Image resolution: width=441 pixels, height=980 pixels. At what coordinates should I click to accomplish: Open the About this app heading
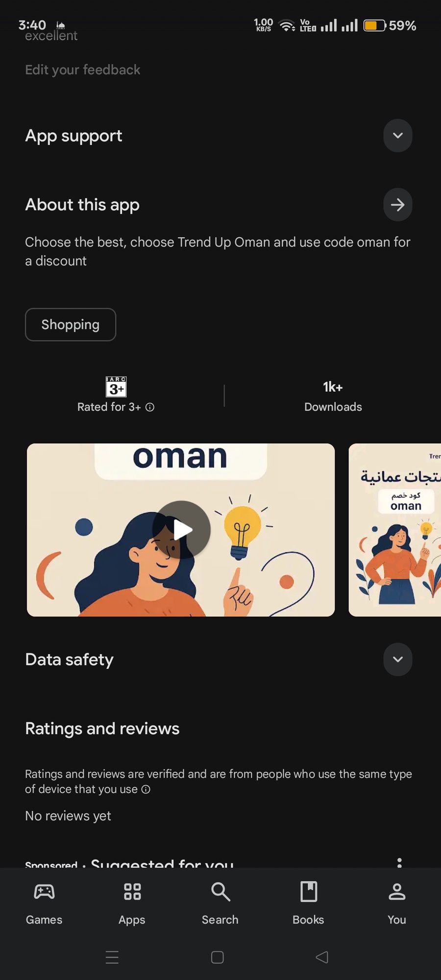[82, 205]
